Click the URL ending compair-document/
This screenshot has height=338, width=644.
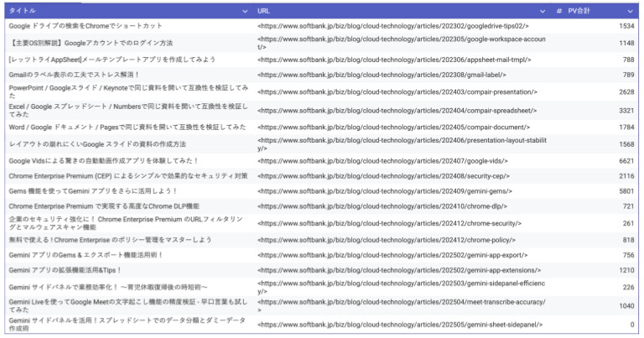coord(394,127)
